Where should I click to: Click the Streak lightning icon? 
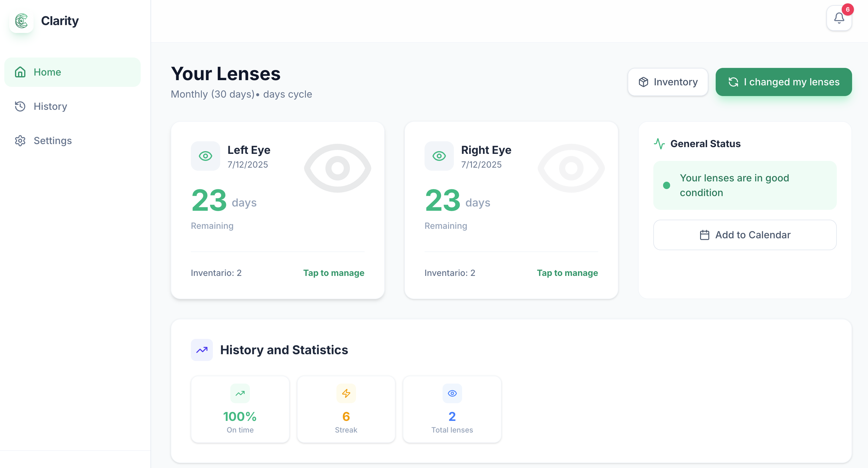pos(346,393)
